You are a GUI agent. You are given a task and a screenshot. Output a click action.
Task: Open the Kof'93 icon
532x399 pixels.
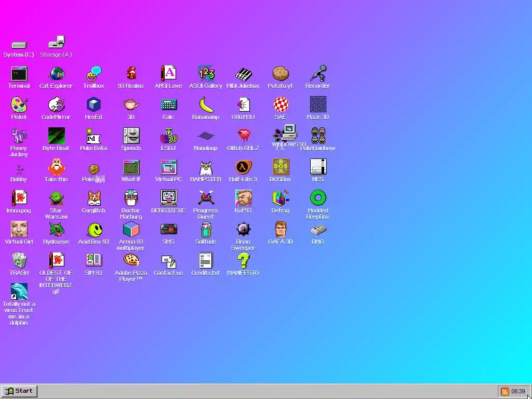(243, 198)
